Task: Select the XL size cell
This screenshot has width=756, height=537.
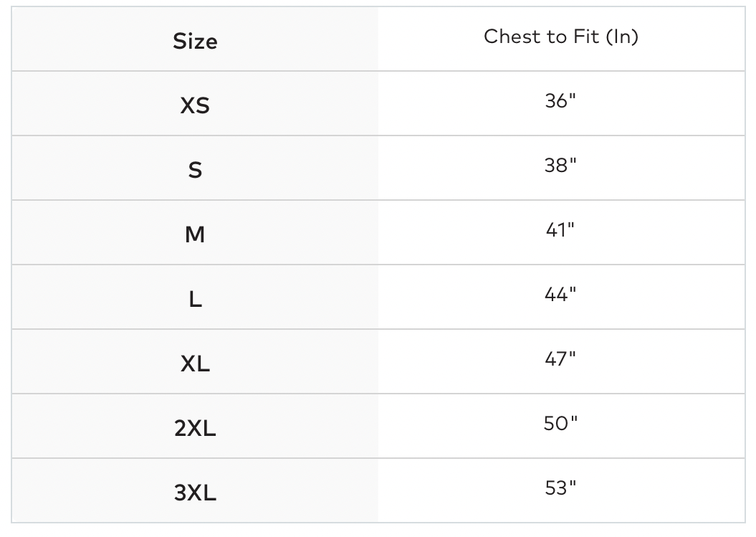Action: point(195,364)
